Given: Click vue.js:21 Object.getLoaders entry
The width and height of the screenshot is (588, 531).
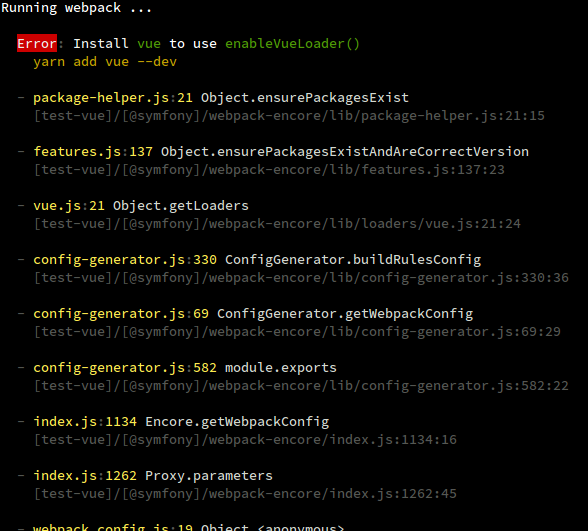Looking at the screenshot, I should tap(141, 206).
